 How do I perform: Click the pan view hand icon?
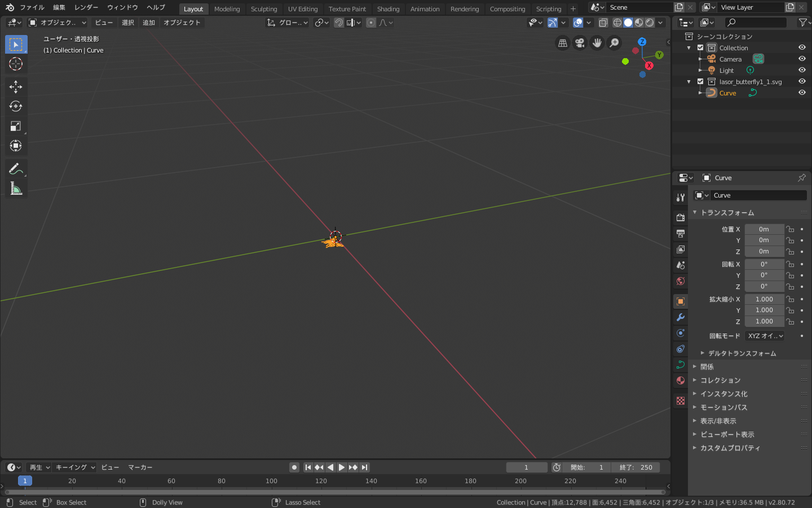pyautogui.click(x=597, y=43)
